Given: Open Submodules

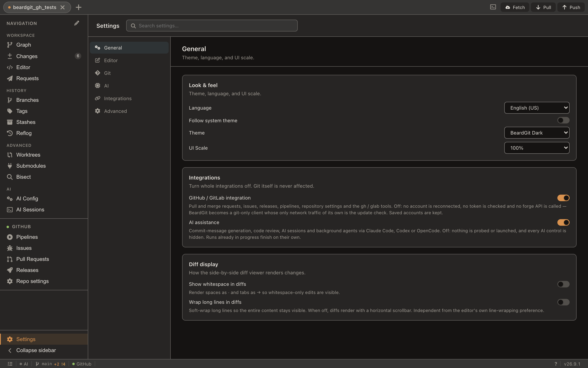Looking at the screenshot, I should click(x=44, y=166).
